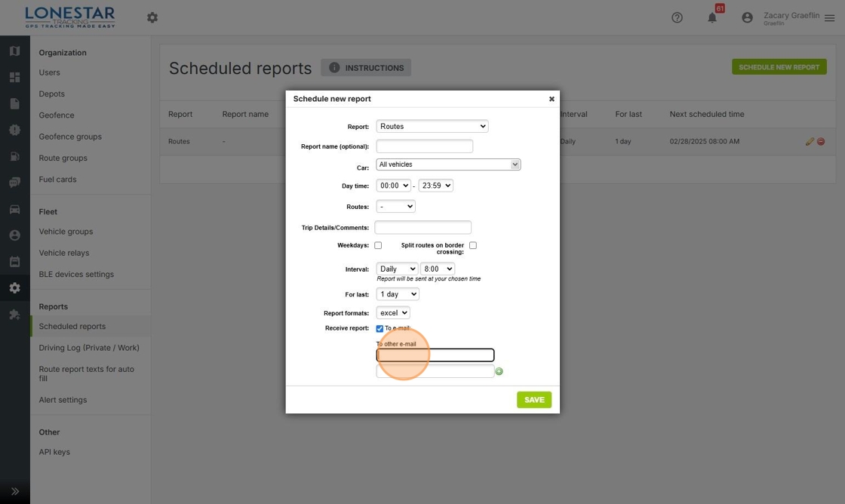Open the driver profile icon in sidebar
Screen dimensions: 845x504
click(x=14, y=235)
